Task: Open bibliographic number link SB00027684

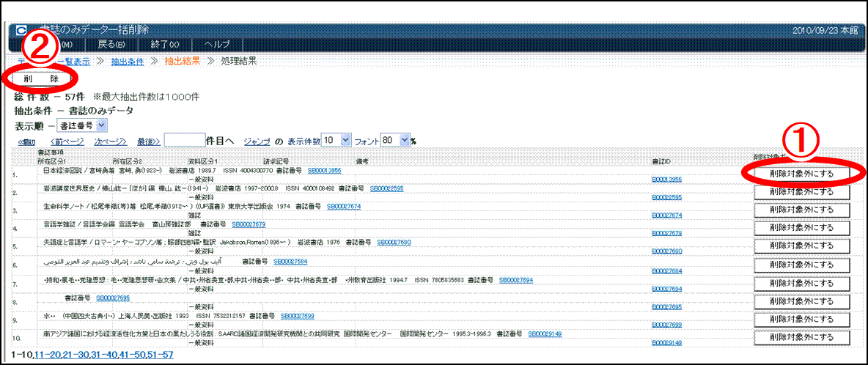Action: click(290, 260)
